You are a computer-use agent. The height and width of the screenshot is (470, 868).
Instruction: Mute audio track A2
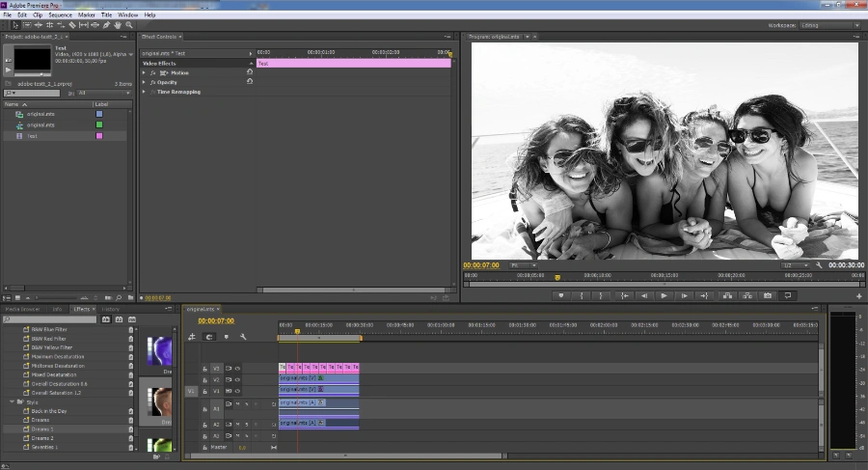pyautogui.click(x=238, y=425)
